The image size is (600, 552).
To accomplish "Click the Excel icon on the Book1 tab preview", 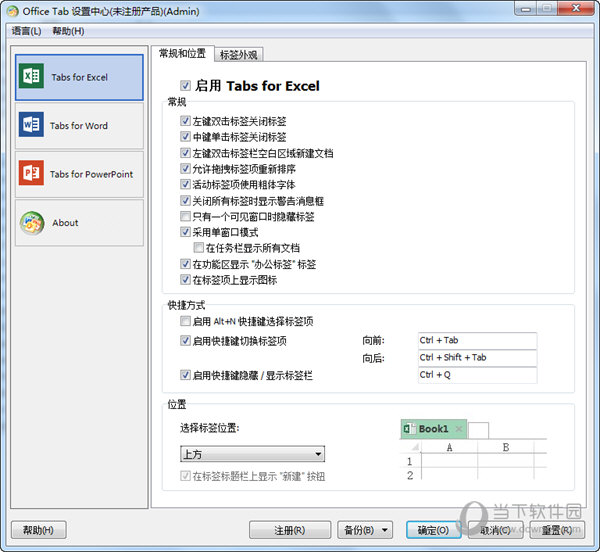I will point(409,429).
